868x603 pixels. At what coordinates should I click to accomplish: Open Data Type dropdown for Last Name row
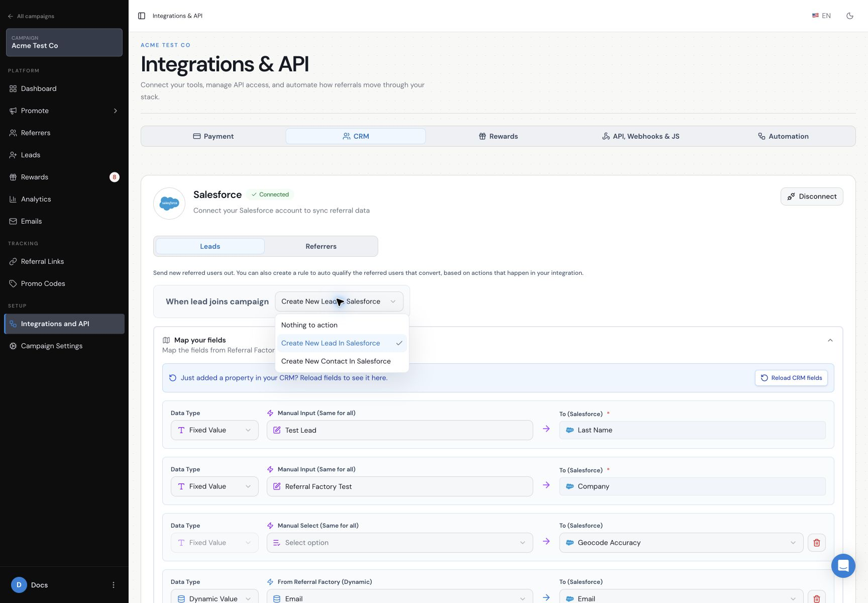tap(214, 430)
